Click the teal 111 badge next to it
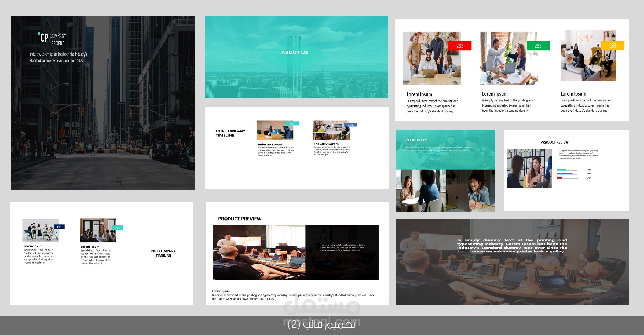Viewport: 644px width, 335px height. (117, 227)
